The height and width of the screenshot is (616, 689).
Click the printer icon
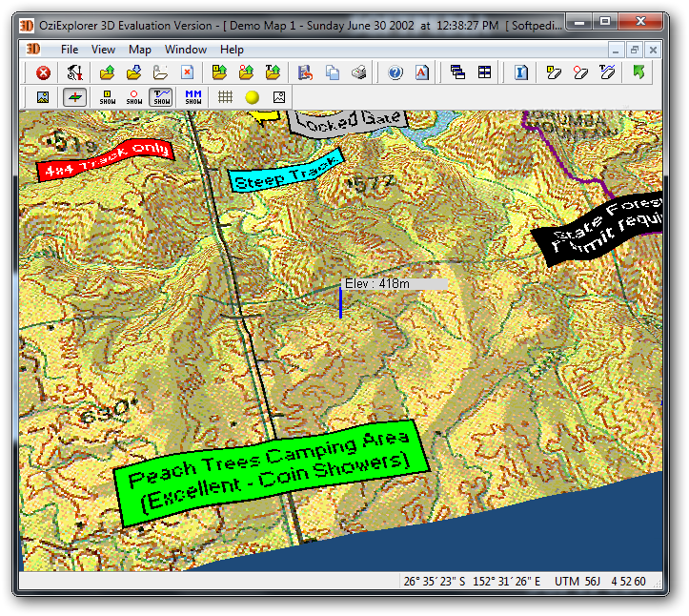[359, 72]
